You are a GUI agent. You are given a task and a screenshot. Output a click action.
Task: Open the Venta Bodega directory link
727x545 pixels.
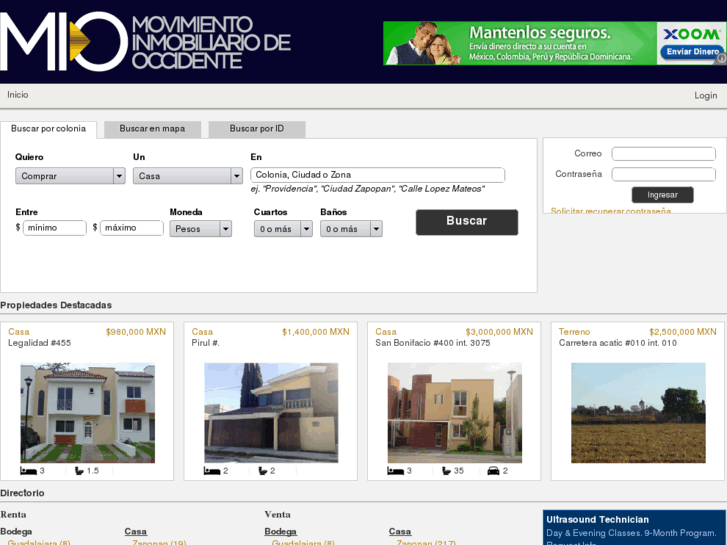click(x=281, y=532)
